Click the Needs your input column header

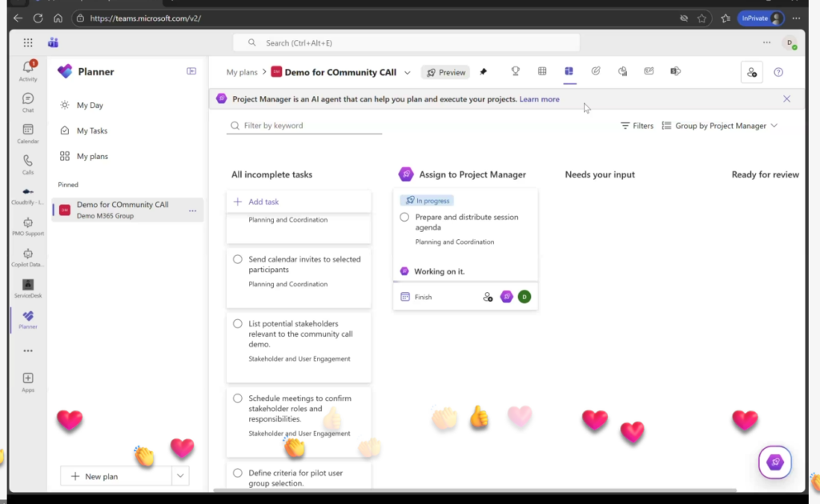pyautogui.click(x=600, y=174)
